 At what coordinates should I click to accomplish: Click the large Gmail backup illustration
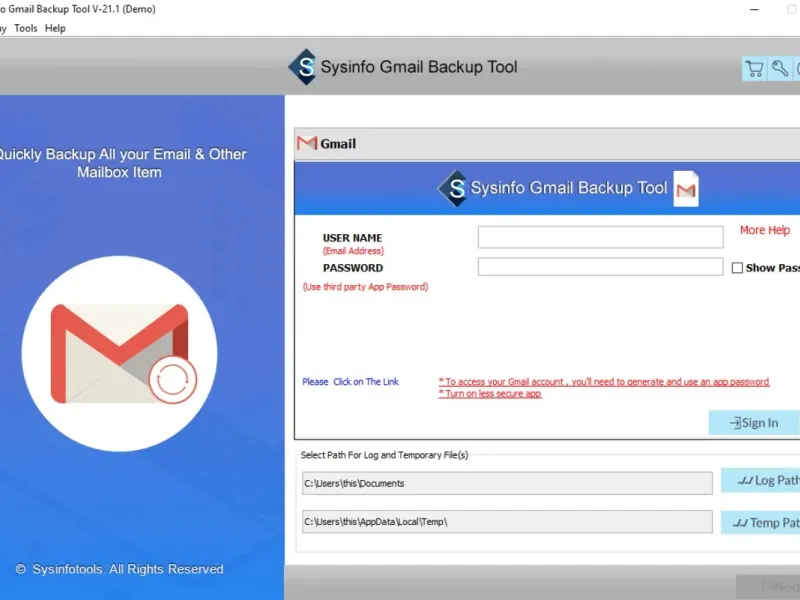pos(119,354)
